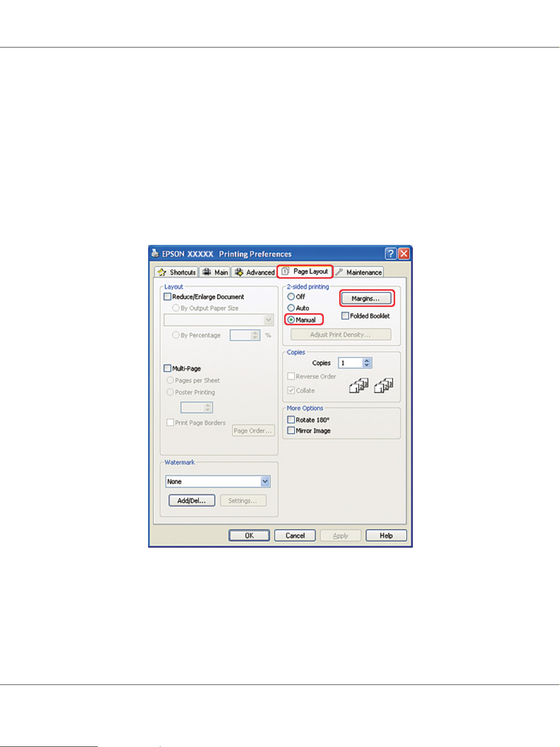Click the wrench icon on Maintenance tab
560x747 pixels.
[339, 272]
